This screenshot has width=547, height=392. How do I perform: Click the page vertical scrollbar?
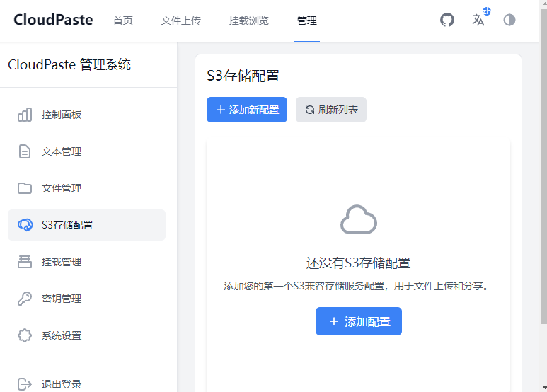(543, 167)
